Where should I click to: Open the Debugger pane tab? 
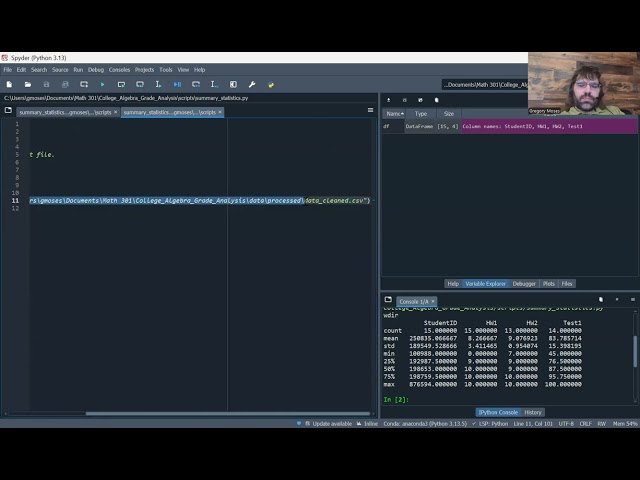[524, 284]
